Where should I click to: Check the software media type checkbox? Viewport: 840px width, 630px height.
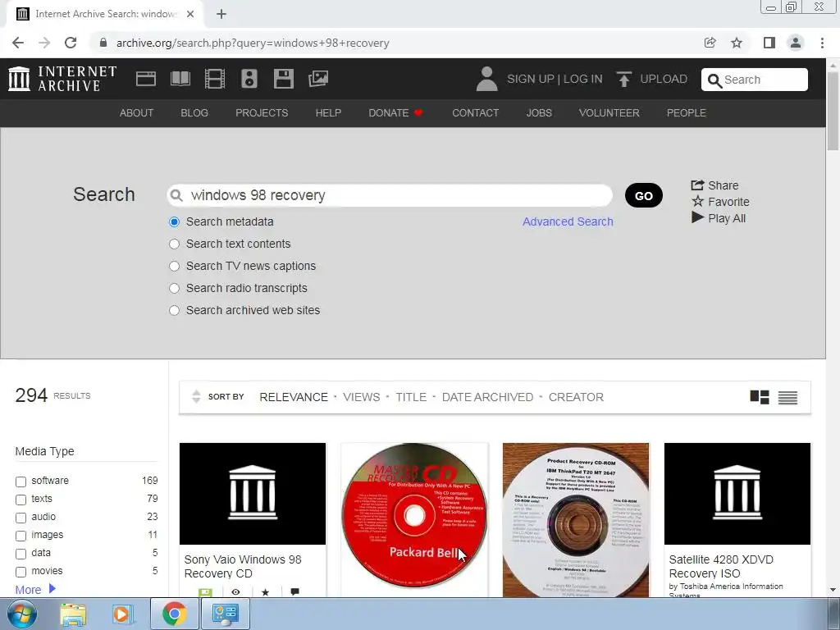21,482
